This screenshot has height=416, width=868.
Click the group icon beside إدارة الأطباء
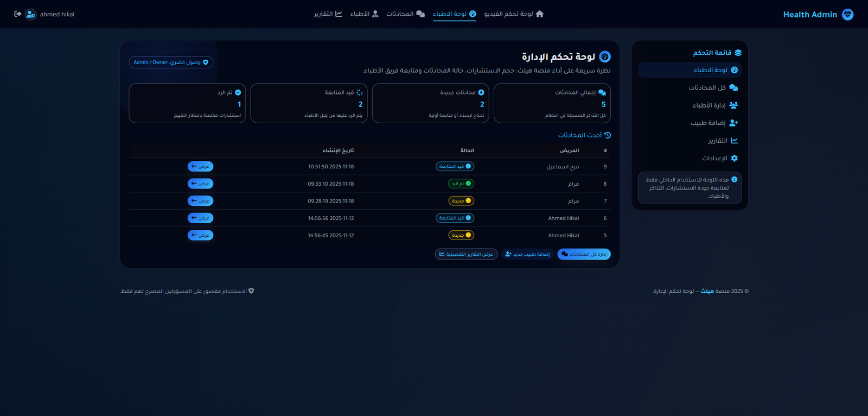[733, 105]
